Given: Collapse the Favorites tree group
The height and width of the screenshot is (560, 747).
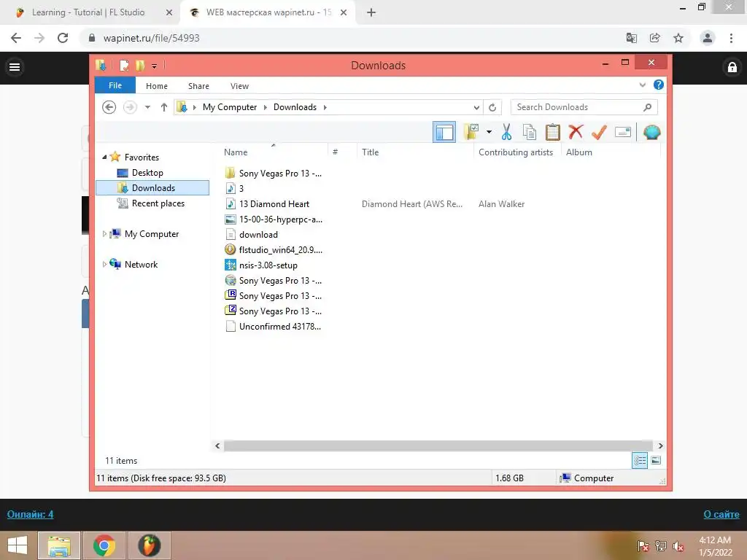Looking at the screenshot, I should (x=104, y=157).
